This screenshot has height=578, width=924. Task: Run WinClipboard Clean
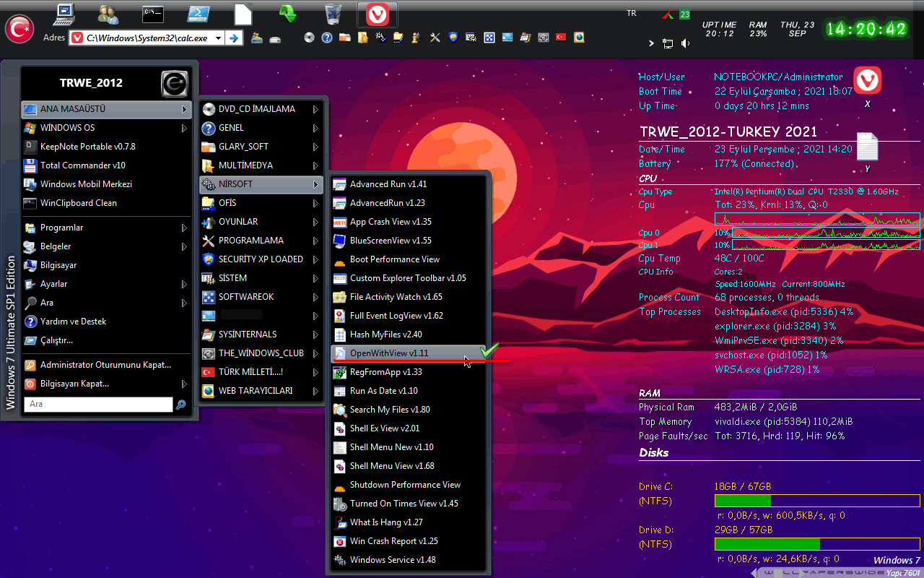pos(106,203)
